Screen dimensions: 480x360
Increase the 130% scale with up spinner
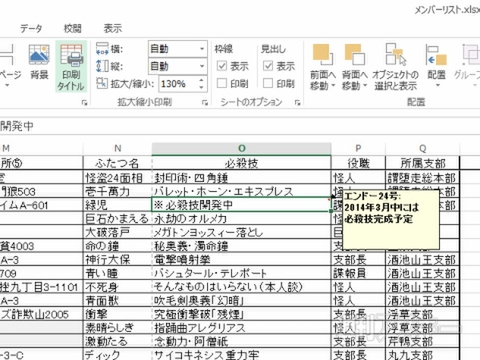tap(201, 80)
